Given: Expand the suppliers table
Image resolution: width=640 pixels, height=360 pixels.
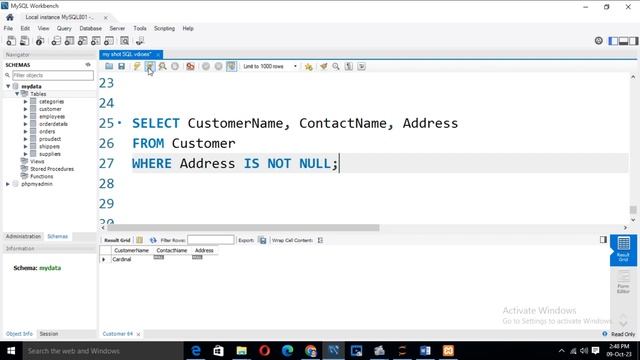Looking at the screenshot, I should tap(25, 154).
